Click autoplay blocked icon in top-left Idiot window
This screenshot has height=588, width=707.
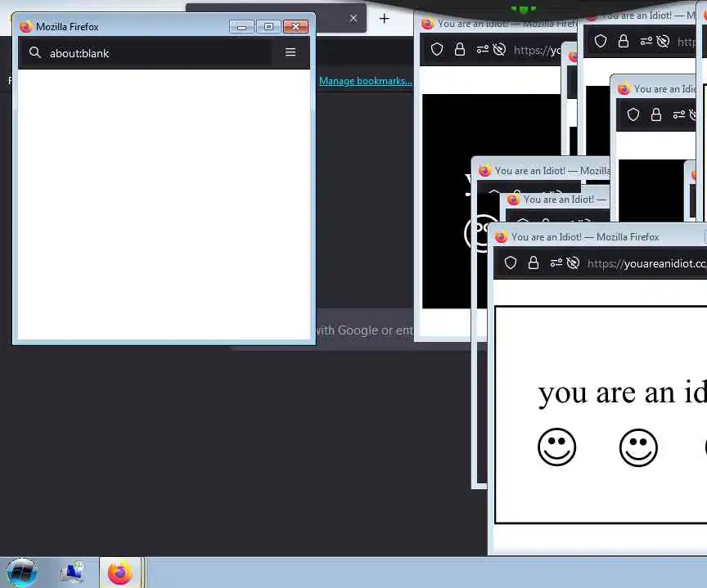pyautogui.click(x=499, y=49)
